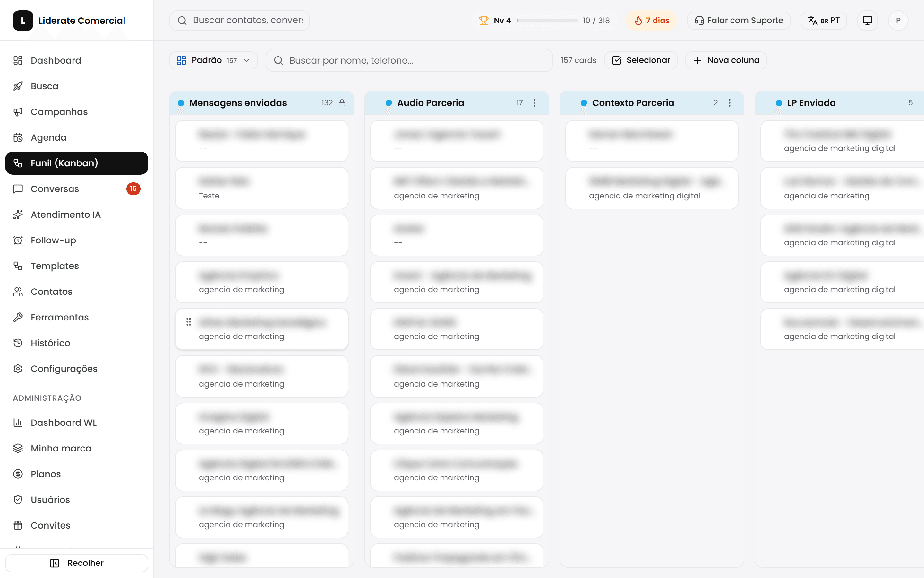This screenshot has height=578, width=924.
Task: Click the blue dot of LP Enviada column
Action: (779, 103)
